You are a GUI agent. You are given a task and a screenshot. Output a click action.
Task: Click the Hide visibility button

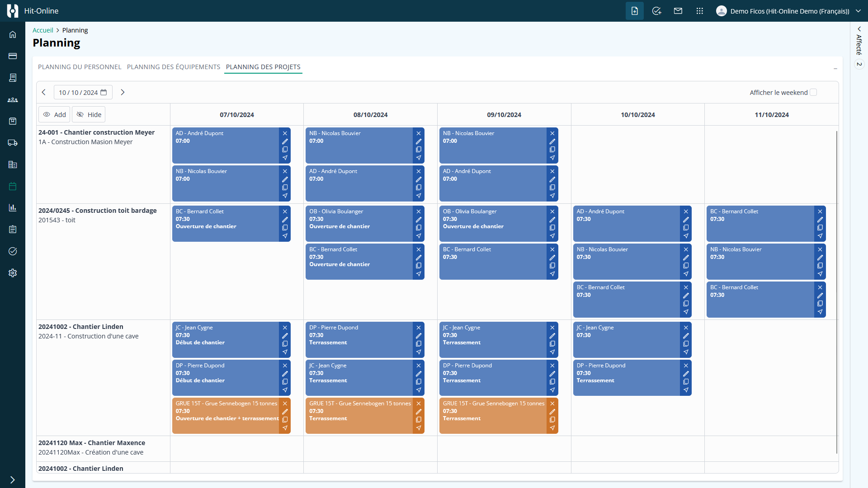click(x=89, y=115)
